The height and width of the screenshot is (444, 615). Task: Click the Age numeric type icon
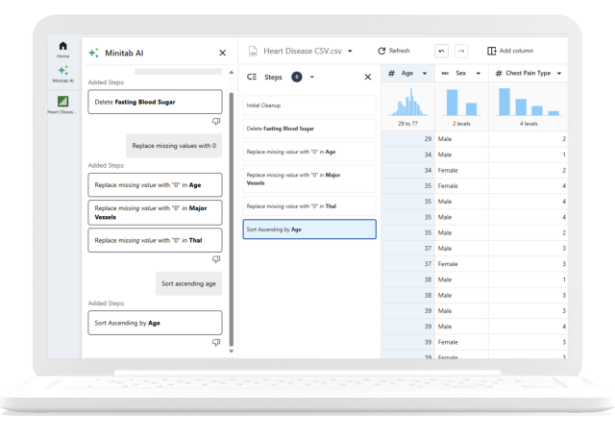coord(391,73)
